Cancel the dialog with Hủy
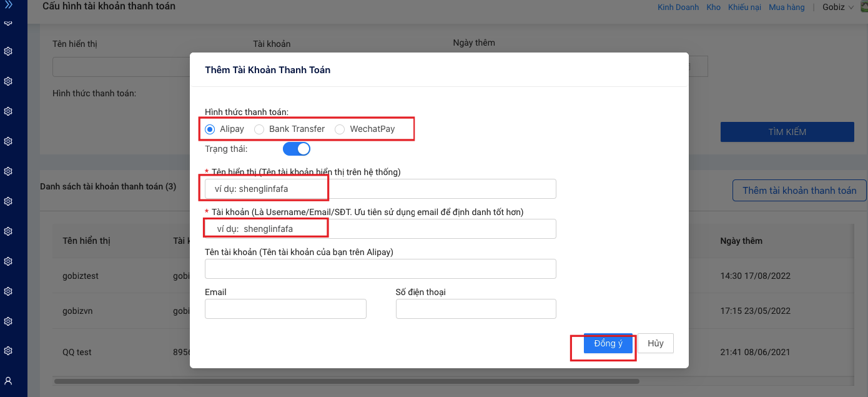 coord(655,343)
